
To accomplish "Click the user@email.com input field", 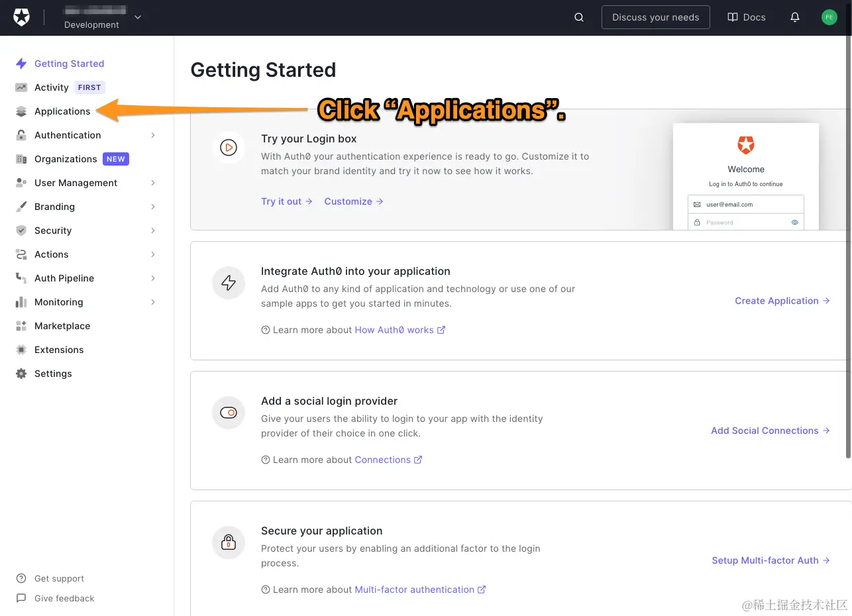I will click(745, 204).
